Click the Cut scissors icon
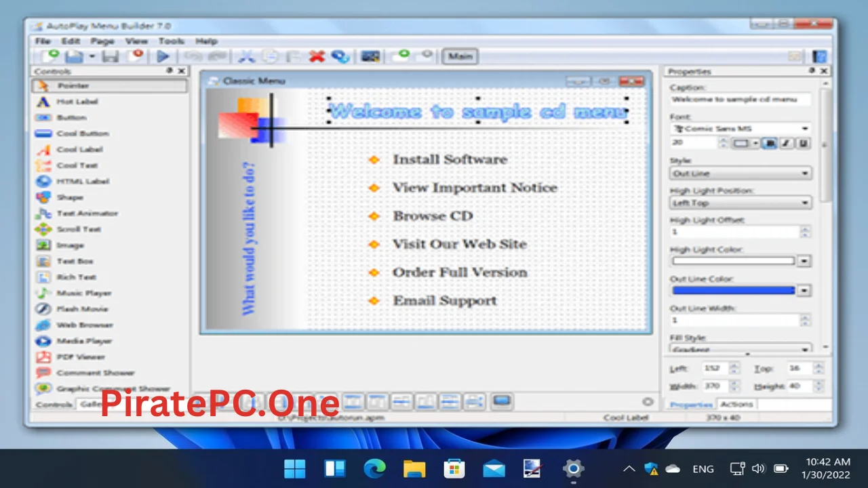Viewport: 868px width, 488px height. 245,57
